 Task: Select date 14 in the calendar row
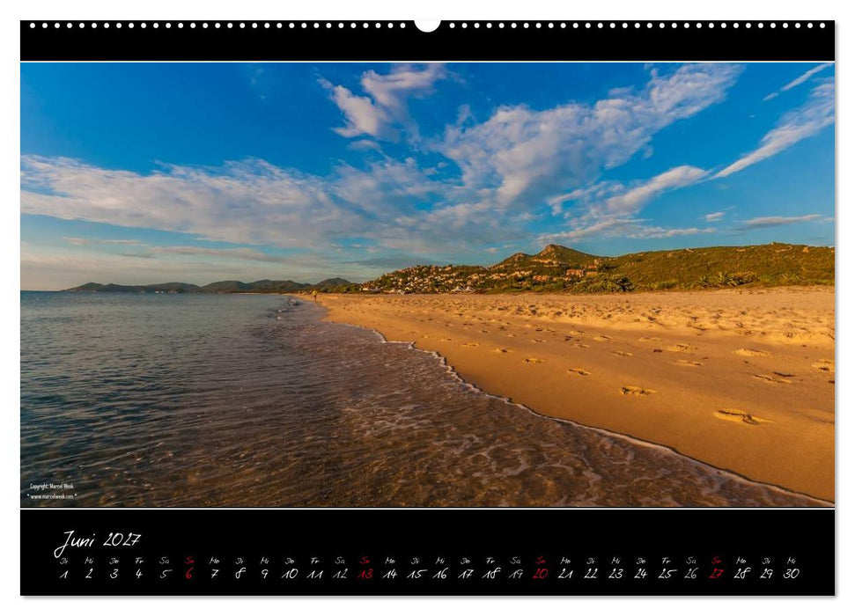(x=390, y=574)
